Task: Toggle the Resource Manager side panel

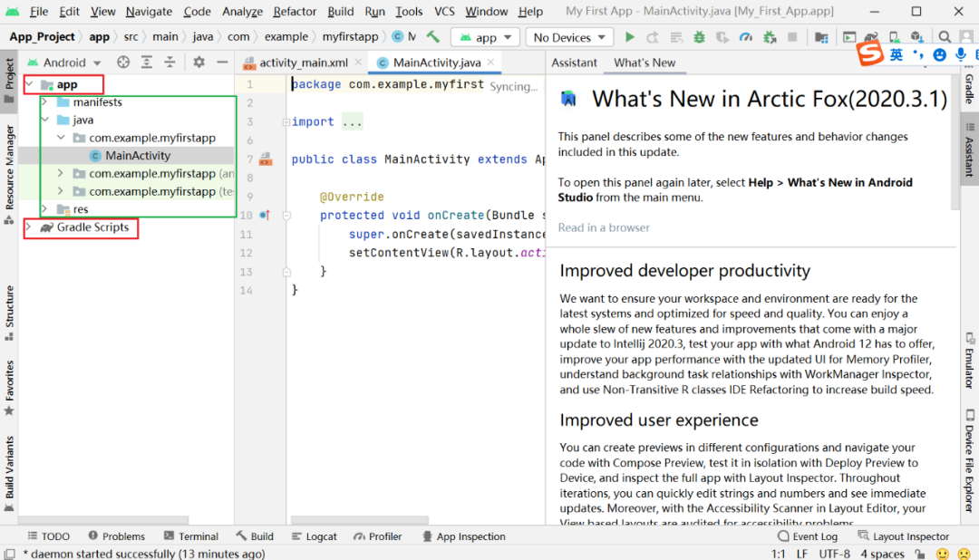Action: click(x=9, y=174)
